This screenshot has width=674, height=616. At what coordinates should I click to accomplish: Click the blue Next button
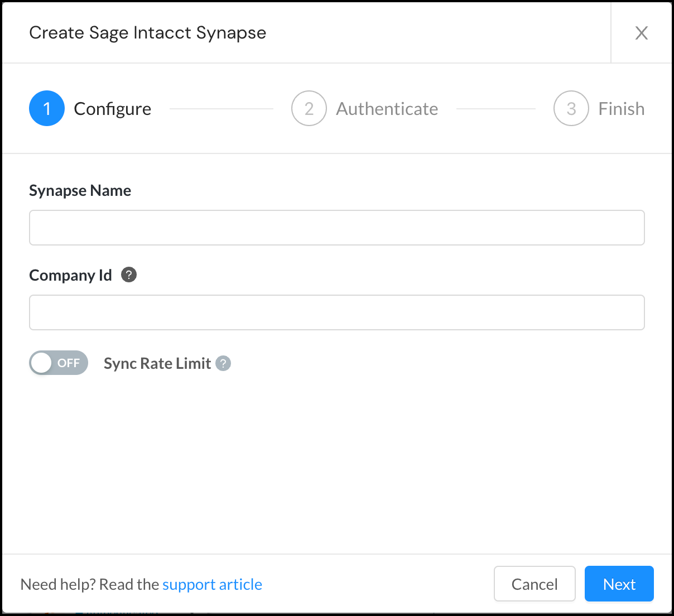coord(619,584)
